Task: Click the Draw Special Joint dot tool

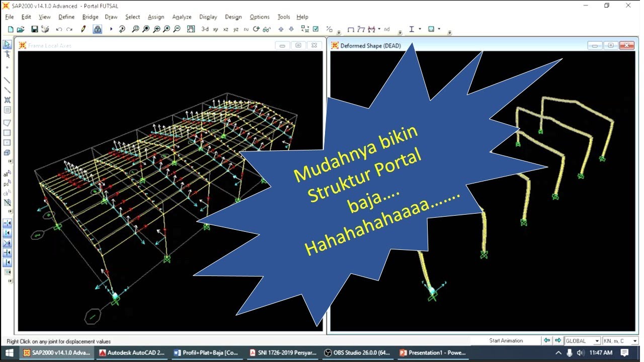Action: 7,67
